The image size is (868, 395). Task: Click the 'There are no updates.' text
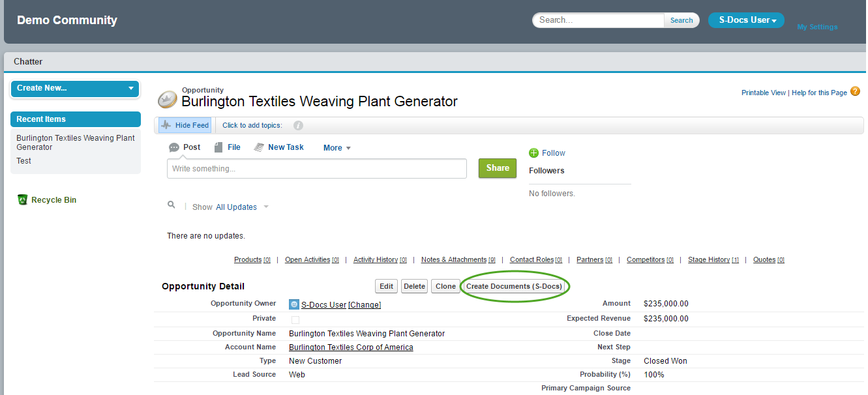click(x=206, y=236)
